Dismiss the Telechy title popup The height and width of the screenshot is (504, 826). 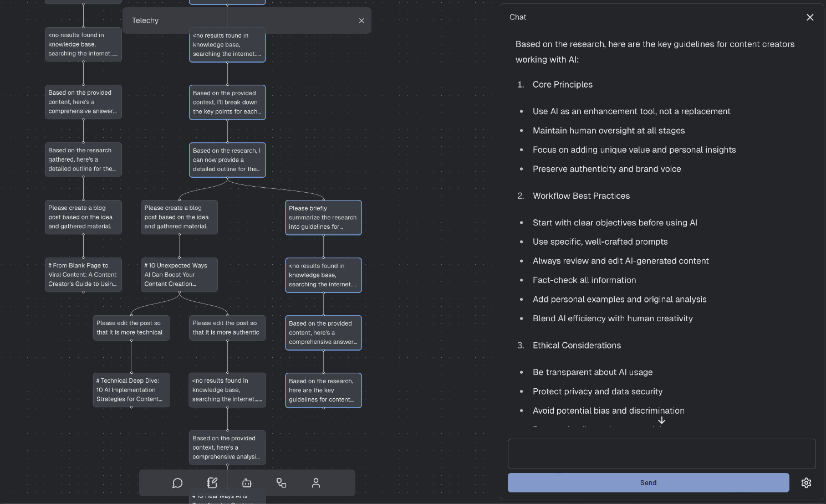click(361, 20)
